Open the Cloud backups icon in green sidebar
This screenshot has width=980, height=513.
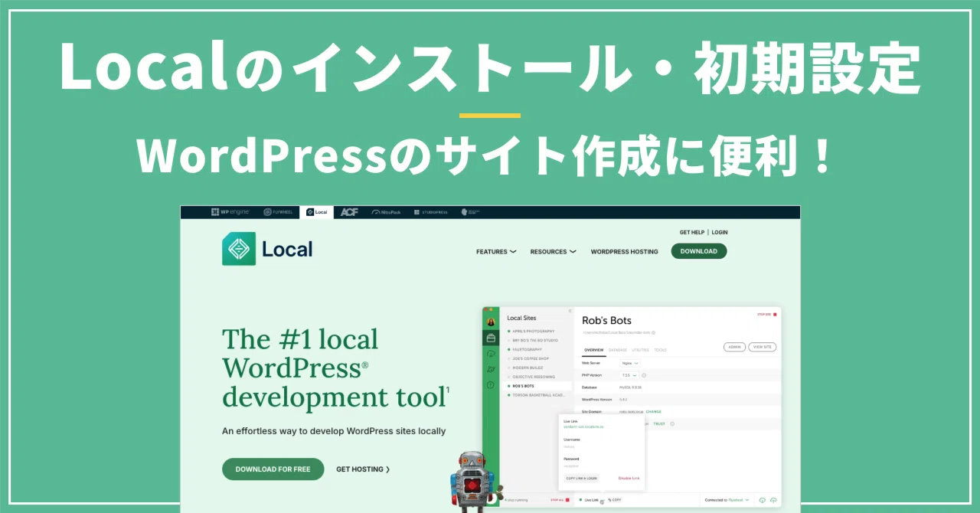(x=491, y=354)
